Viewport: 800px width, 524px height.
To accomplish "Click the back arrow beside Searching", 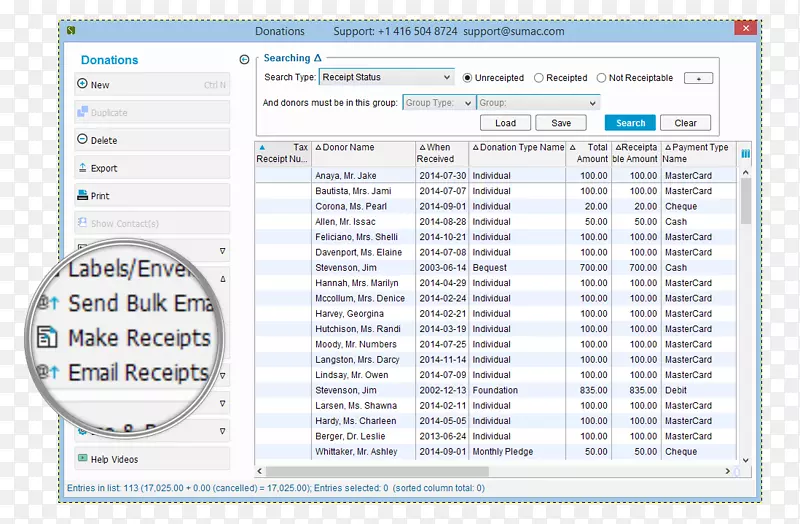I will pyautogui.click(x=245, y=60).
